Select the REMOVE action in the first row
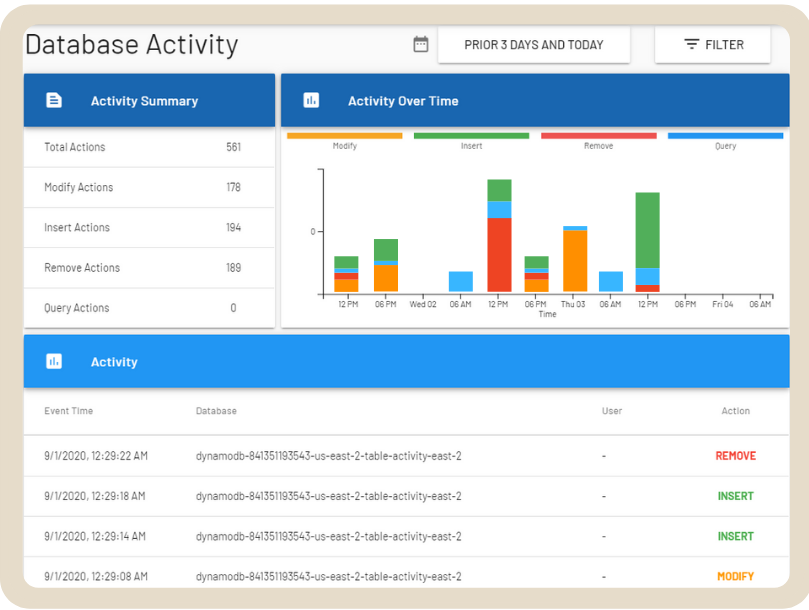Screen dimensions: 809x610 [x=735, y=456]
